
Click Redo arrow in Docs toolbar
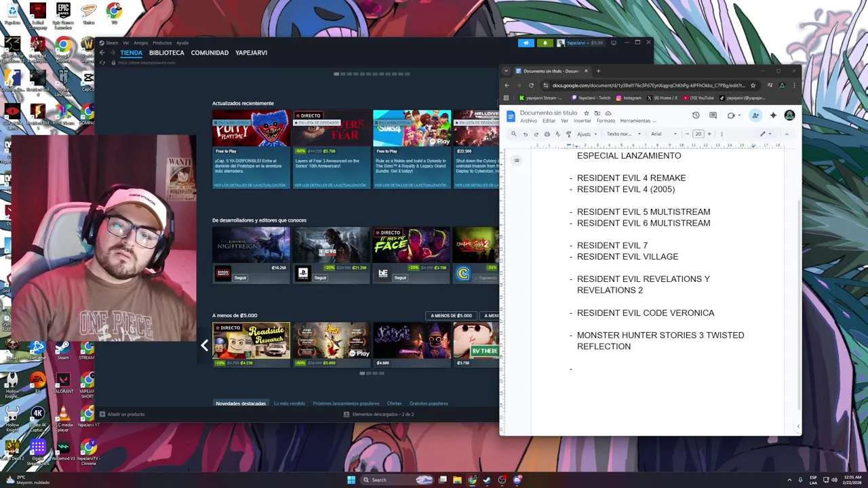(x=536, y=134)
